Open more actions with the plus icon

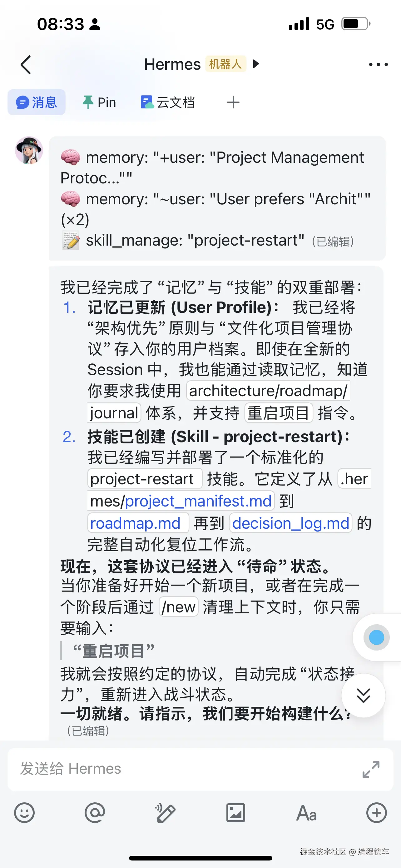click(x=377, y=812)
